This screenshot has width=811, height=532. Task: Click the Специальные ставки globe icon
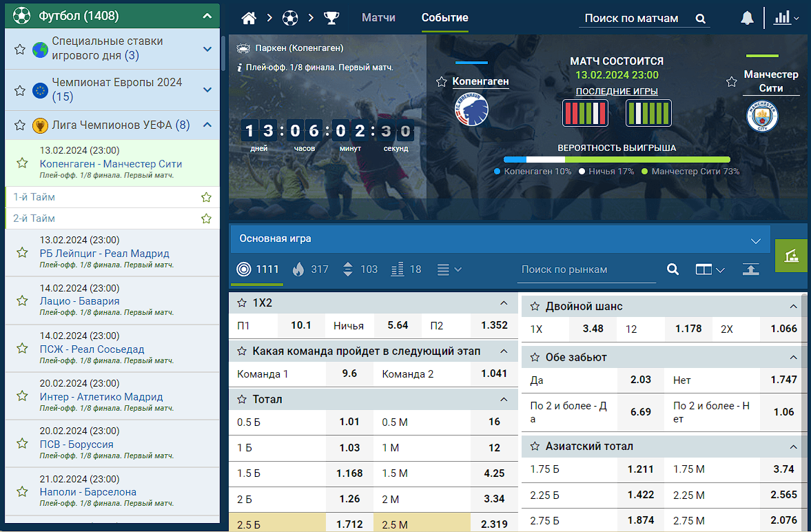(x=40, y=50)
